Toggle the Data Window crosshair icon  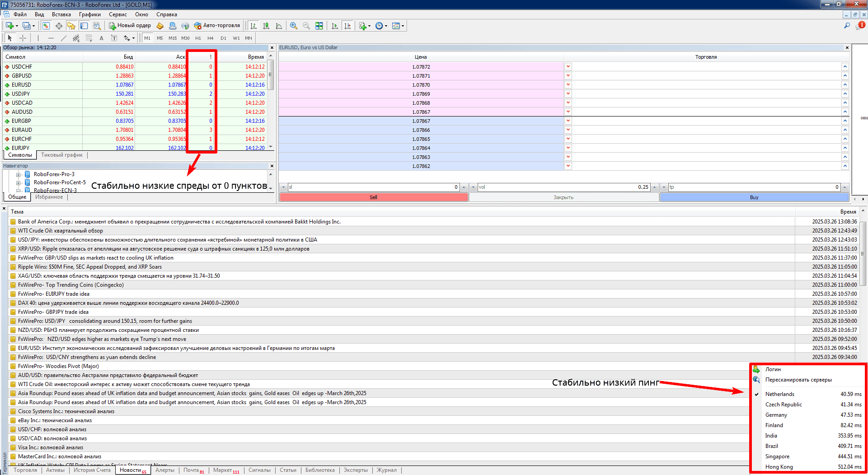coord(59,26)
